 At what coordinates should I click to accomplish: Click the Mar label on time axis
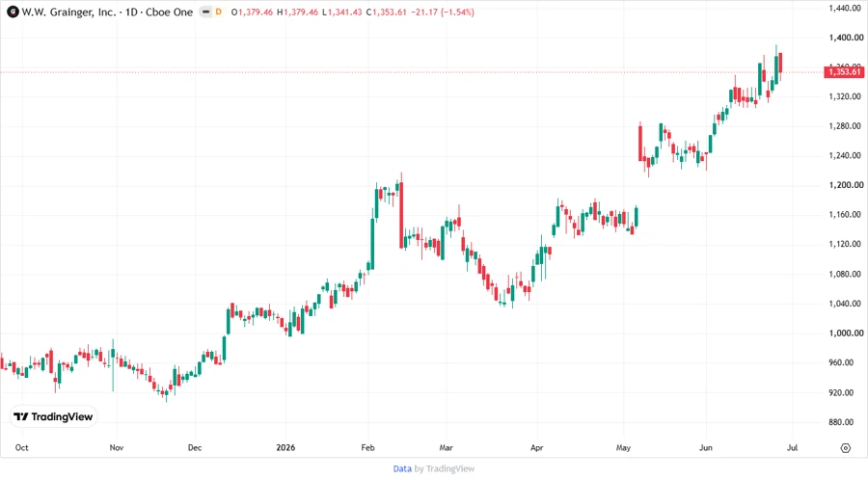tap(447, 448)
